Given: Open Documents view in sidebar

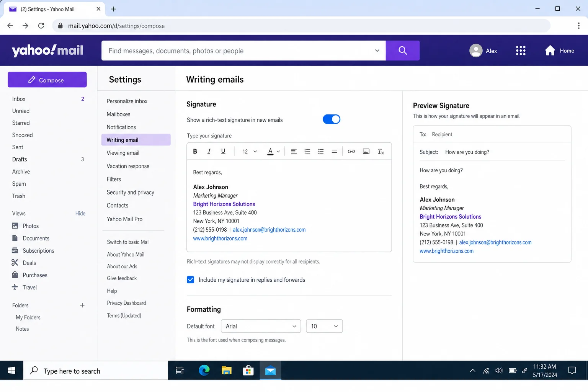Looking at the screenshot, I should [31, 238].
